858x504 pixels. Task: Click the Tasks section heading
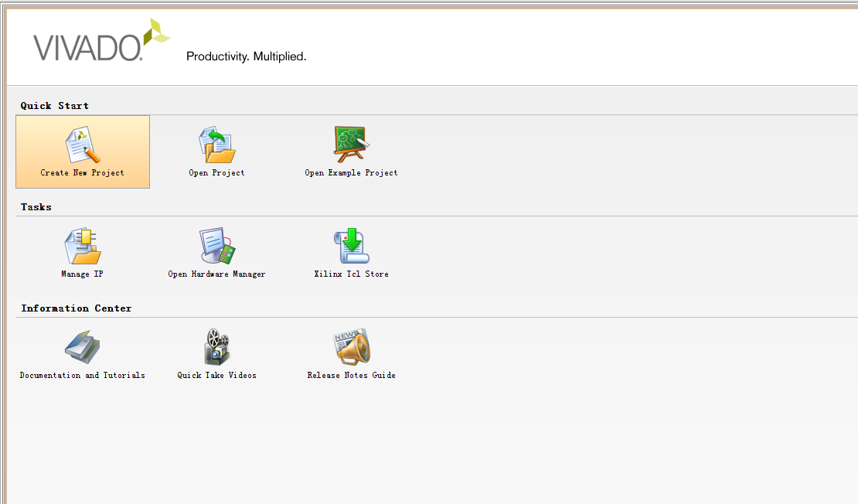[x=36, y=207]
